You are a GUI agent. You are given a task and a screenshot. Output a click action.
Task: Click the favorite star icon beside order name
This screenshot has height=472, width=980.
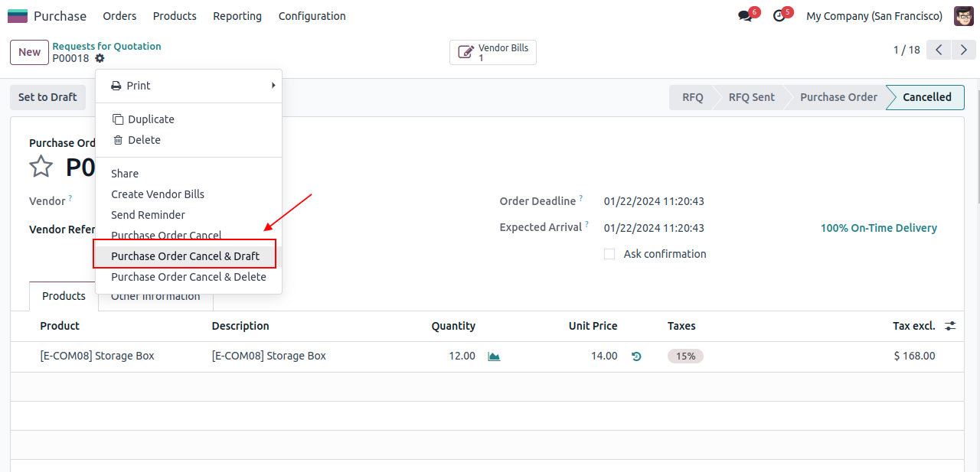[x=41, y=167]
